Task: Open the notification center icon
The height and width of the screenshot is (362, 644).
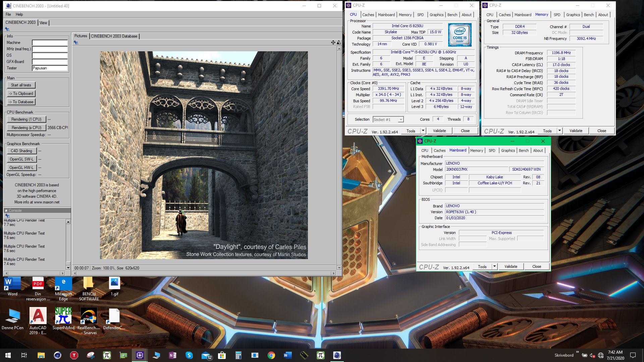Action: pos(633,355)
